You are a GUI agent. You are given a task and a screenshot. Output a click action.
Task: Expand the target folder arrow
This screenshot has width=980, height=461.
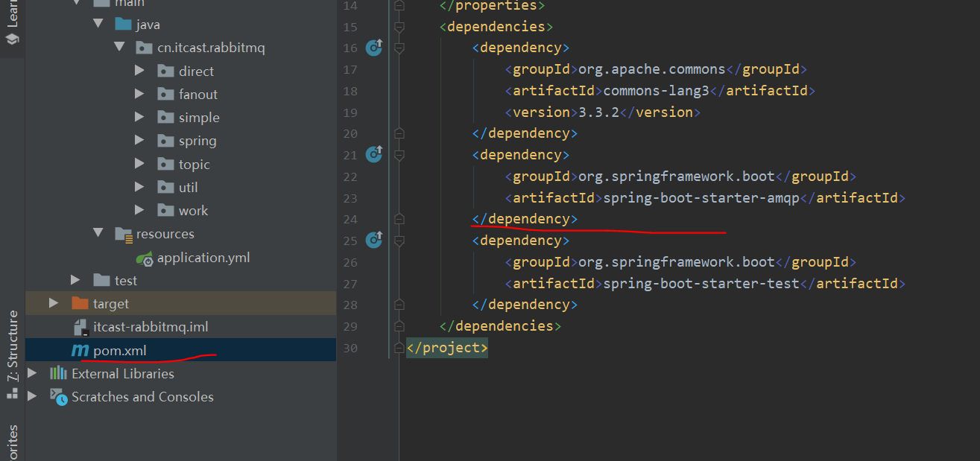(x=54, y=303)
